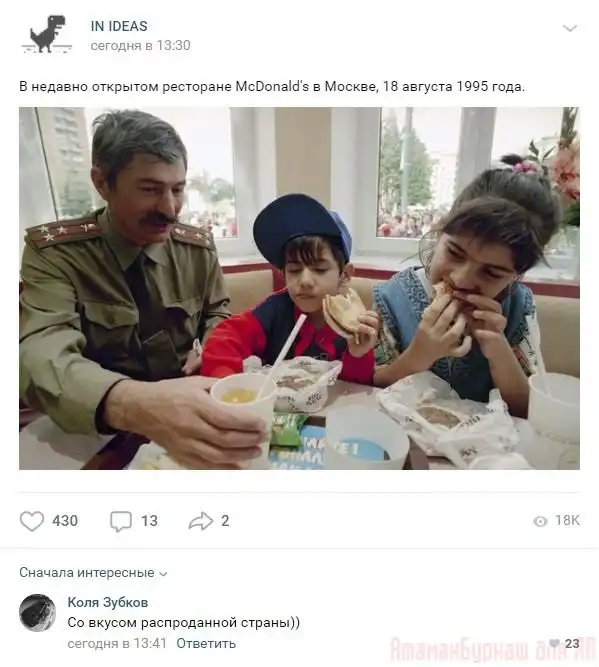Screen dimensions: 599x667
Task: Click the eye views icon
Action: tap(540, 522)
